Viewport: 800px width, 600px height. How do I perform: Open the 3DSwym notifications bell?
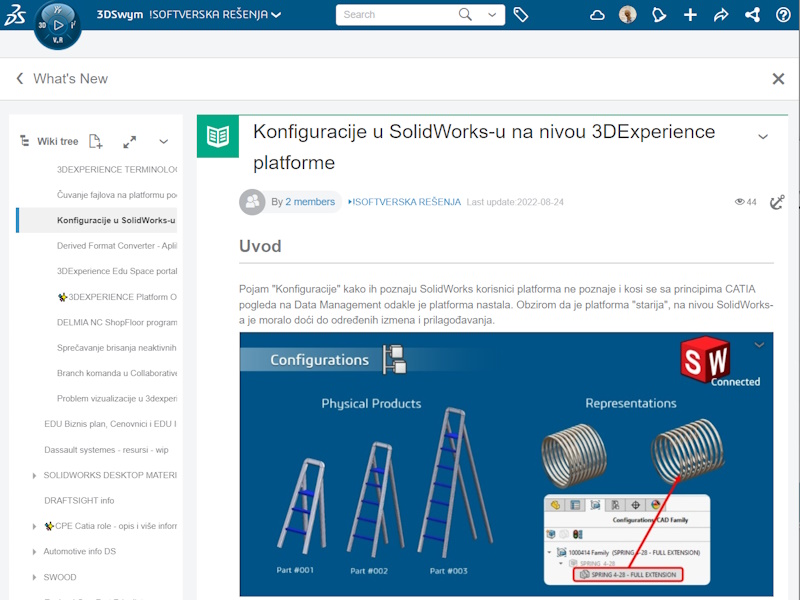coord(659,16)
